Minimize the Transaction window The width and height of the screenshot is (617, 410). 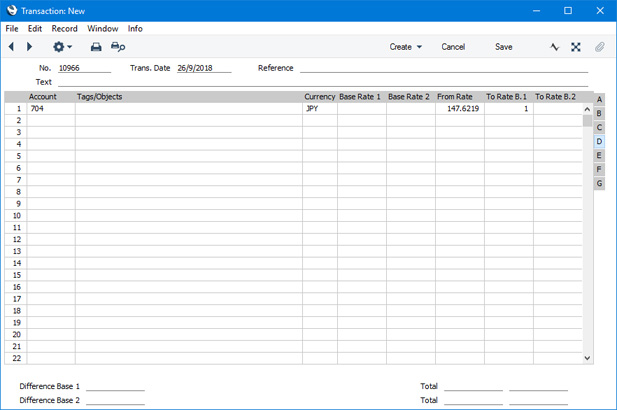pos(536,11)
